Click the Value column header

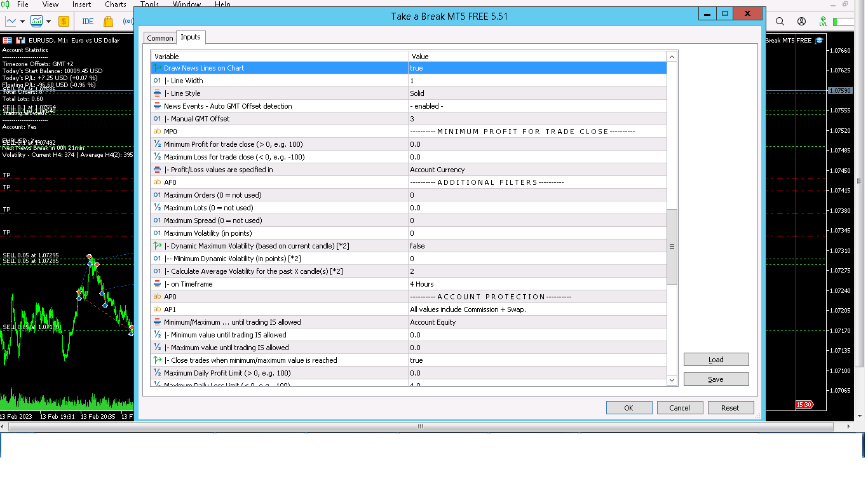click(x=538, y=57)
